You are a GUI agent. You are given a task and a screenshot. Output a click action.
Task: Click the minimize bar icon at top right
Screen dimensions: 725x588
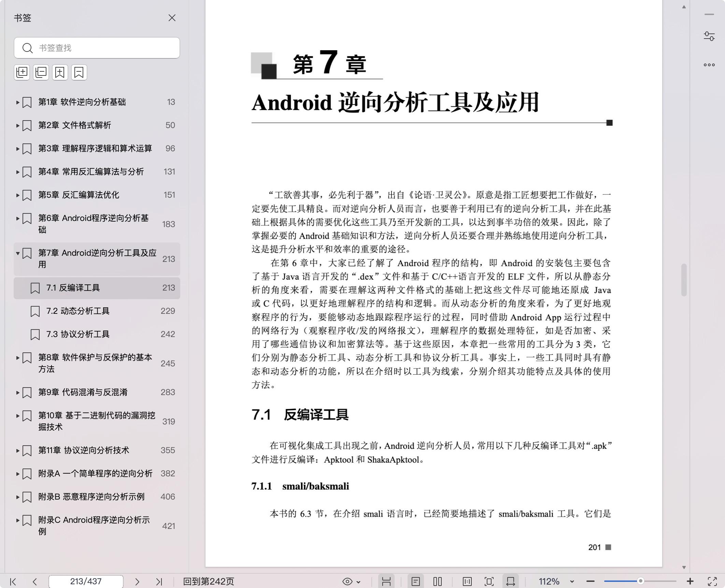(x=709, y=14)
